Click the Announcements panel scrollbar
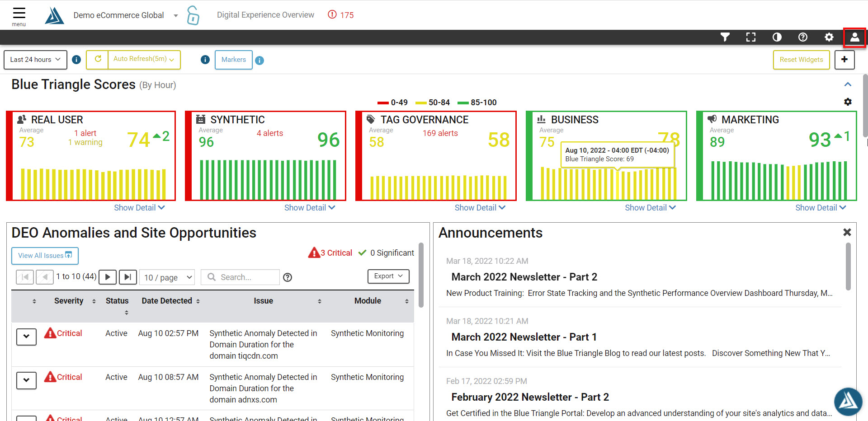Viewport: 868px width, 421px height. [x=848, y=267]
